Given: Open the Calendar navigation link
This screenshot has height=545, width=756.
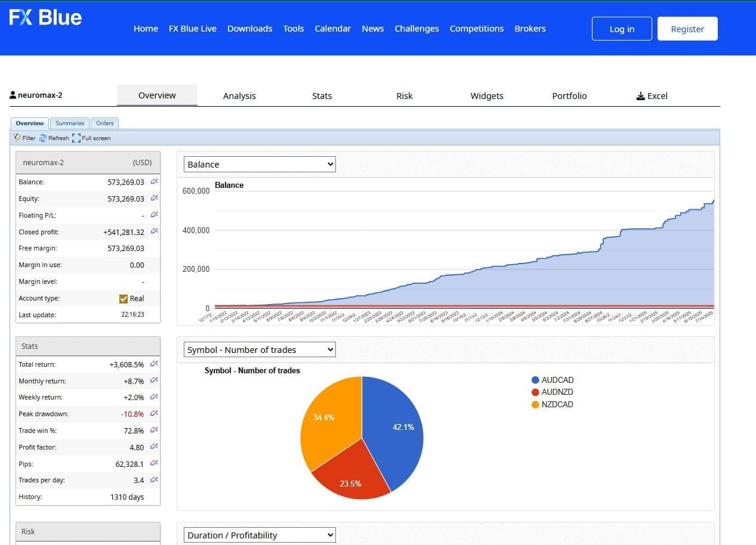Looking at the screenshot, I should 333,29.
